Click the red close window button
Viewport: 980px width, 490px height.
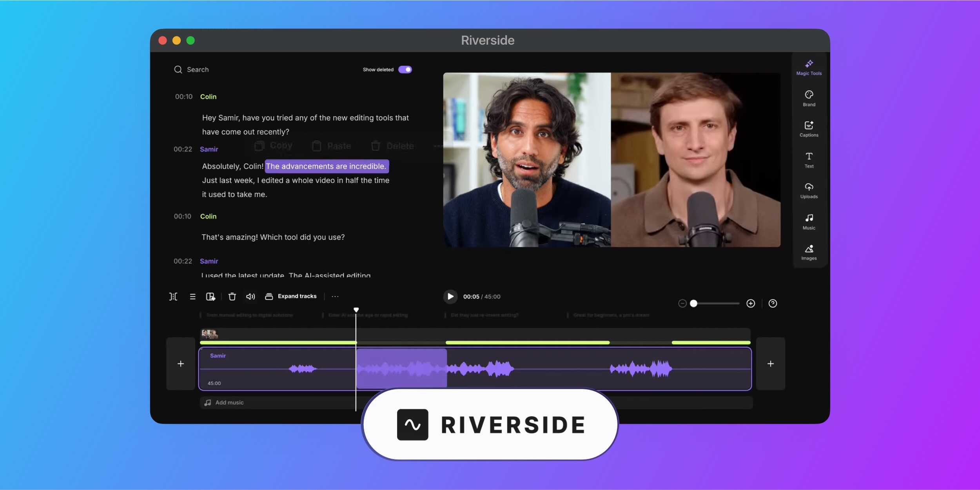coord(163,40)
